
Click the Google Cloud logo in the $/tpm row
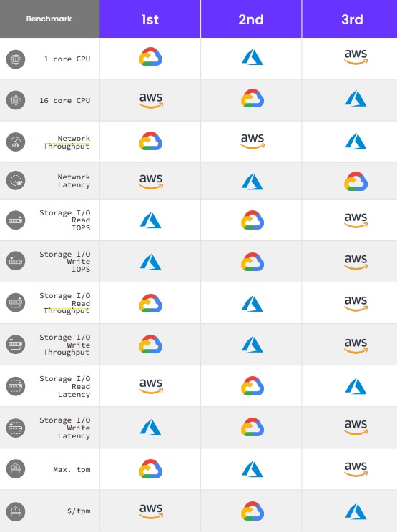tap(253, 511)
